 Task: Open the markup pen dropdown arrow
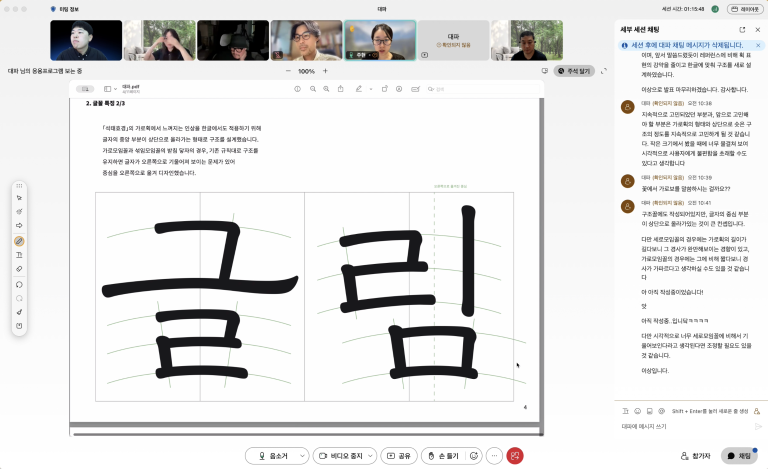371,89
